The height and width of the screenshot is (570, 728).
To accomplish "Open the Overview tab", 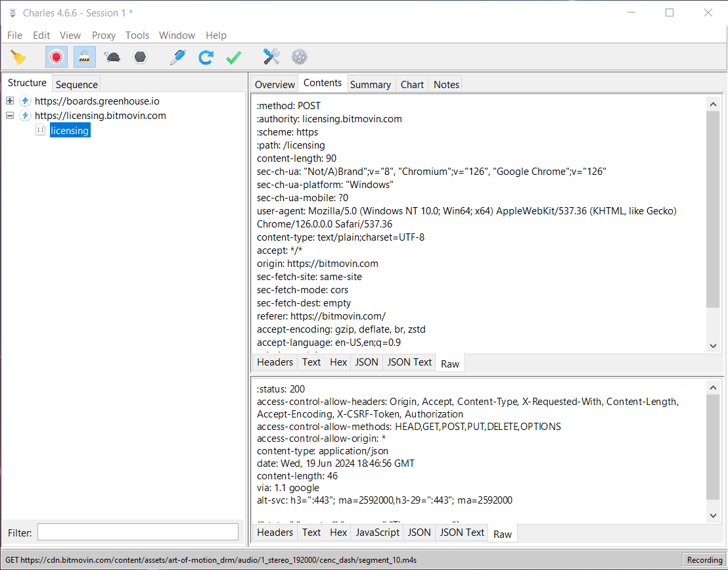I will (275, 85).
